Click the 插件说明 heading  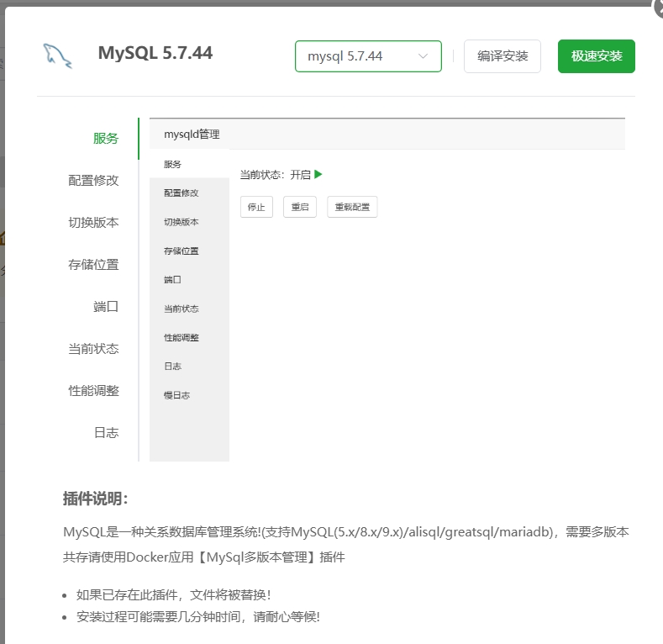96,499
